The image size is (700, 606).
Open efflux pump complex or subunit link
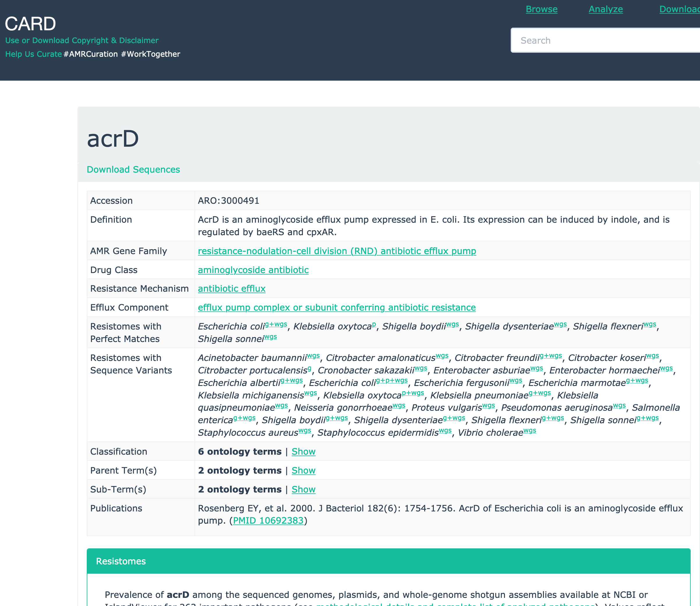tap(337, 307)
